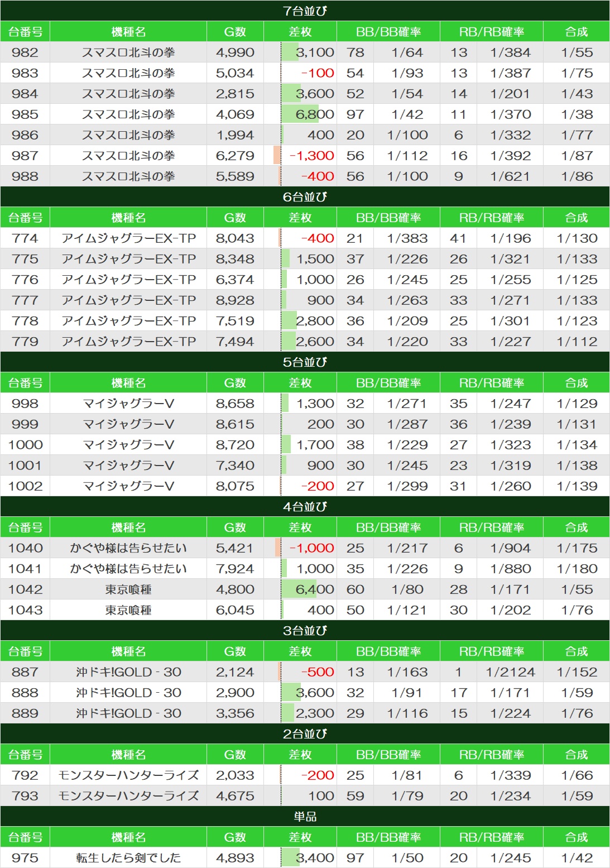Click the G数 value 8,615

point(235,424)
